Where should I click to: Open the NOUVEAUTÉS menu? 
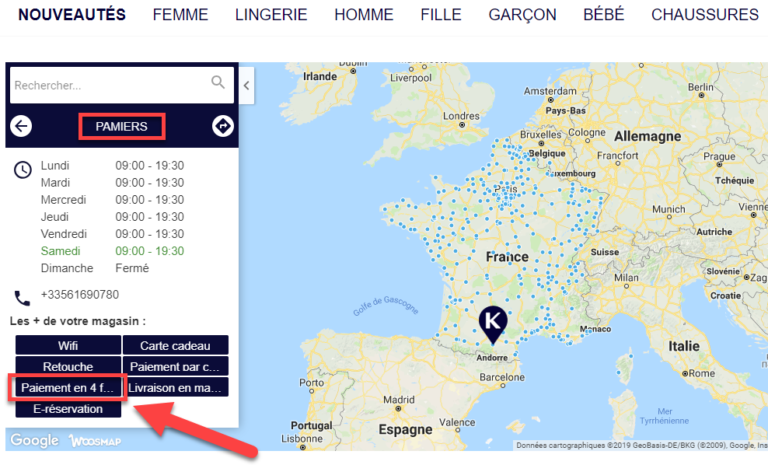(x=72, y=15)
